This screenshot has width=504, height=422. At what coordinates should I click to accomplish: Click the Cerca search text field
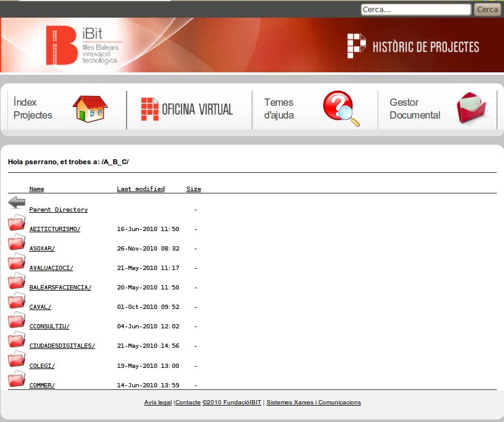[416, 9]
